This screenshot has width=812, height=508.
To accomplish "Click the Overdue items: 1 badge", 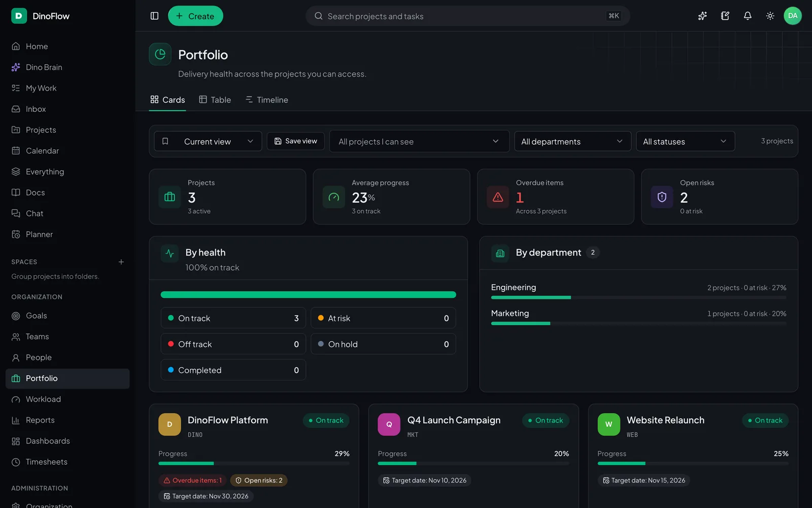I will pos(193,481).
